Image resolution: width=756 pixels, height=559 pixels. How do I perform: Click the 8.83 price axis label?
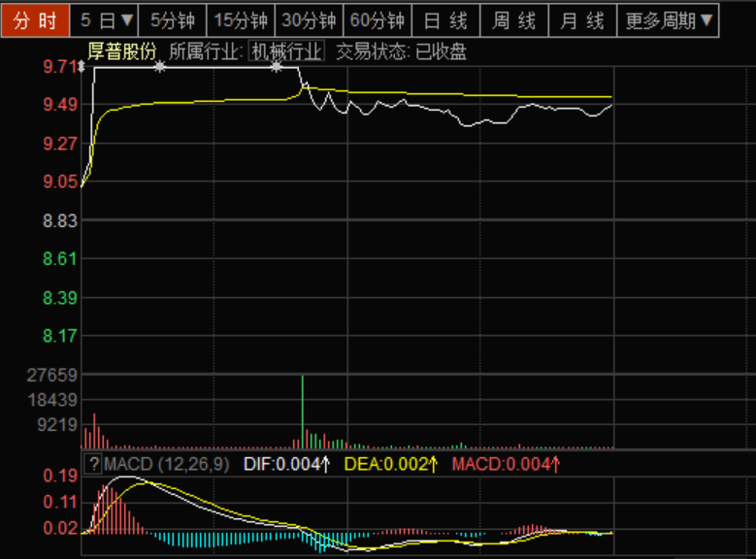[x=60, y=220]
